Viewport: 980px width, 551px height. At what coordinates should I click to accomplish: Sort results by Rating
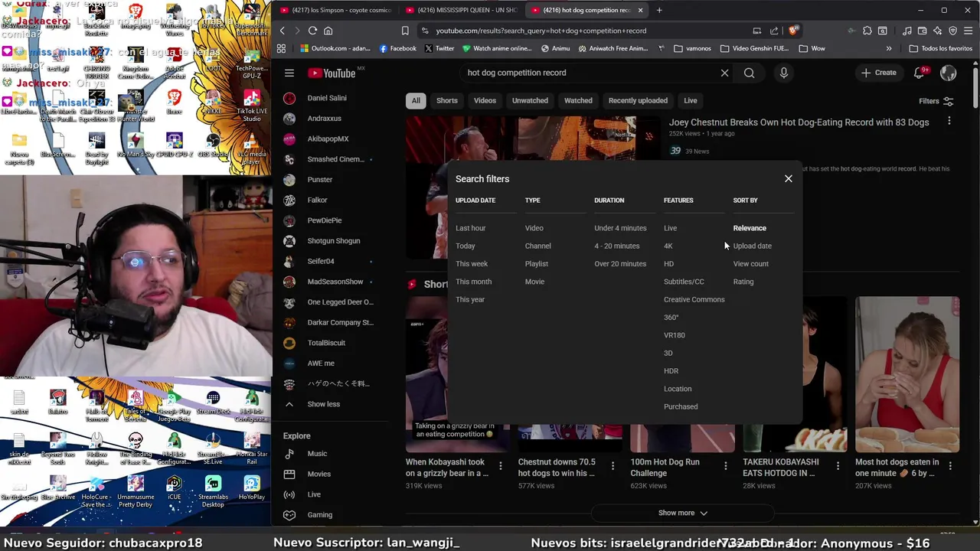click(x=743, y=282)
